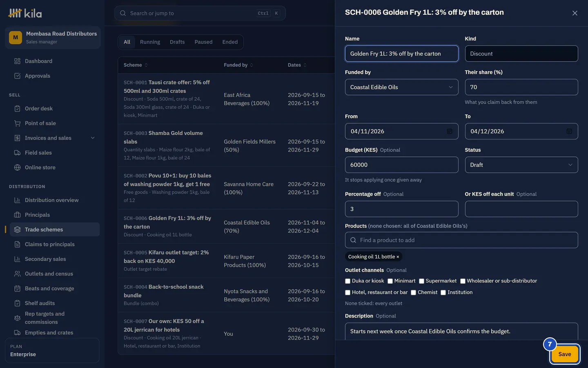Image resolution: width=588 pixels, height=368 pixels.
Task: Open calendar picker in From date field
Action: (449, 131)
